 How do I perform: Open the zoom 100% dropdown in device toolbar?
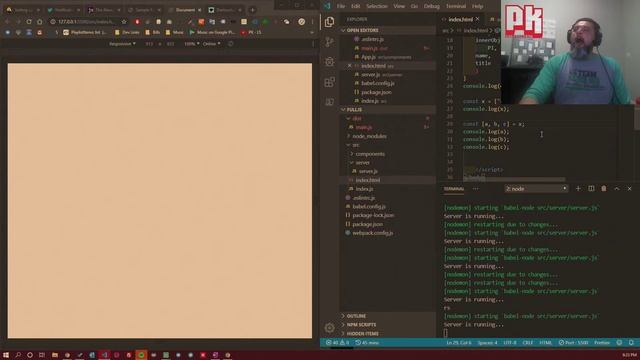point(192,44)
